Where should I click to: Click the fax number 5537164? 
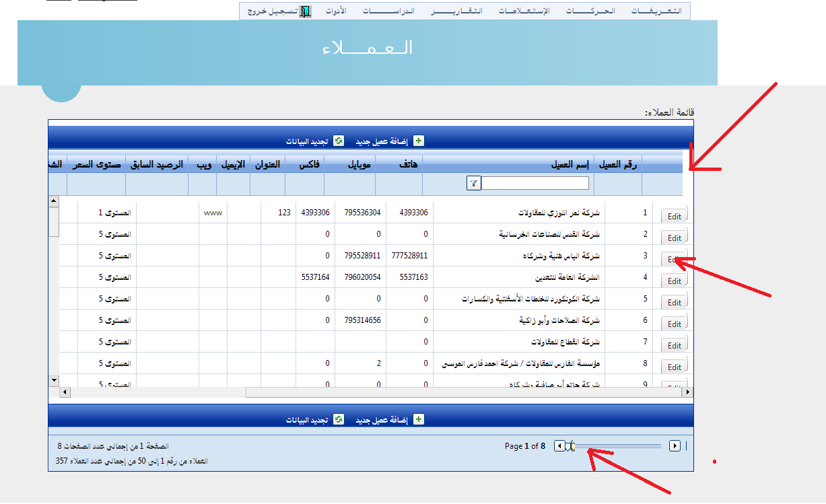[x=316, y=277]
